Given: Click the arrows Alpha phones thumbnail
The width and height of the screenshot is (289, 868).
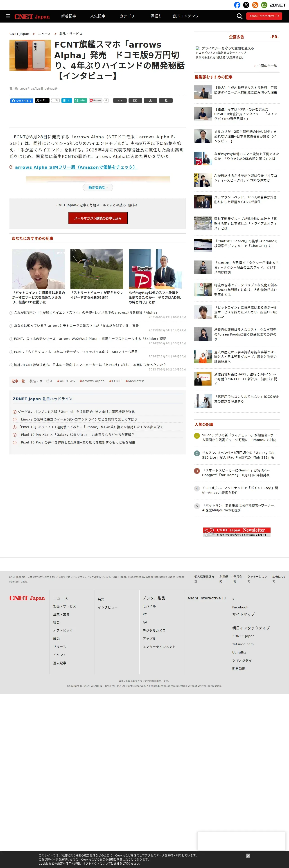Looking at the screenshot, I should click(30, 55).
